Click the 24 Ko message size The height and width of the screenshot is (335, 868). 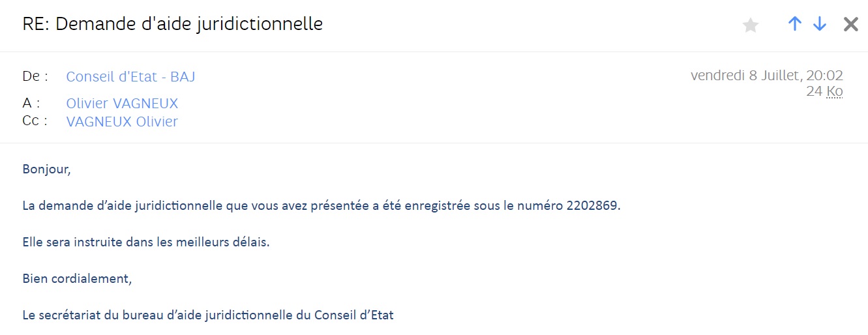824,91
